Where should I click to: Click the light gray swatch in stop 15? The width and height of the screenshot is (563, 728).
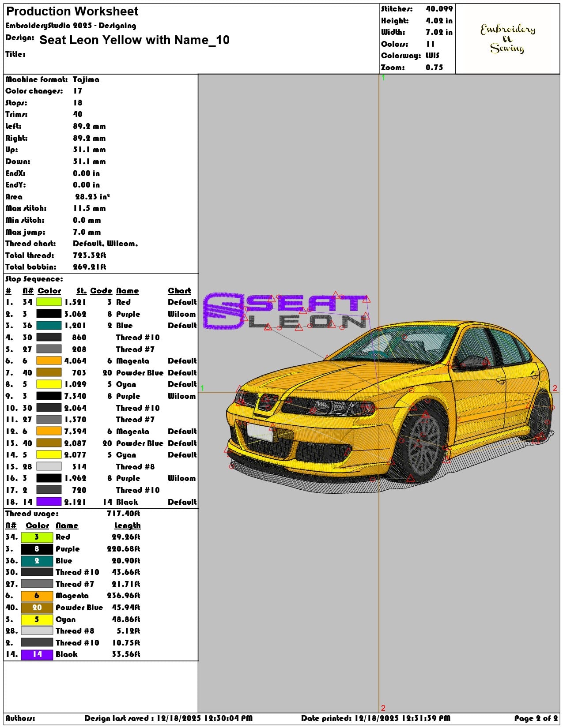49,467
